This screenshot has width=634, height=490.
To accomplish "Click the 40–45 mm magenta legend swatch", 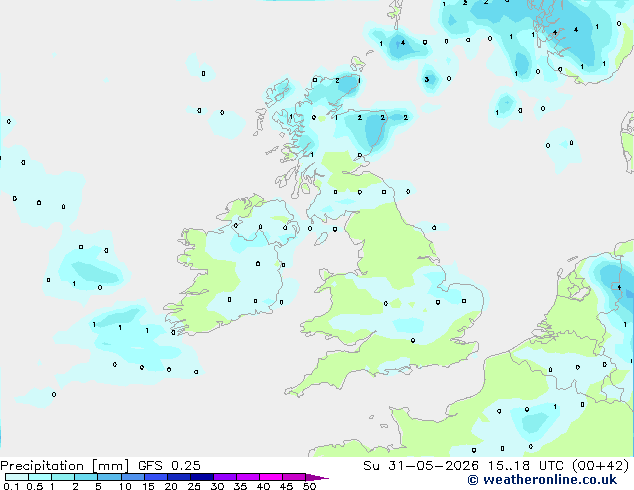I will (271, 477).
